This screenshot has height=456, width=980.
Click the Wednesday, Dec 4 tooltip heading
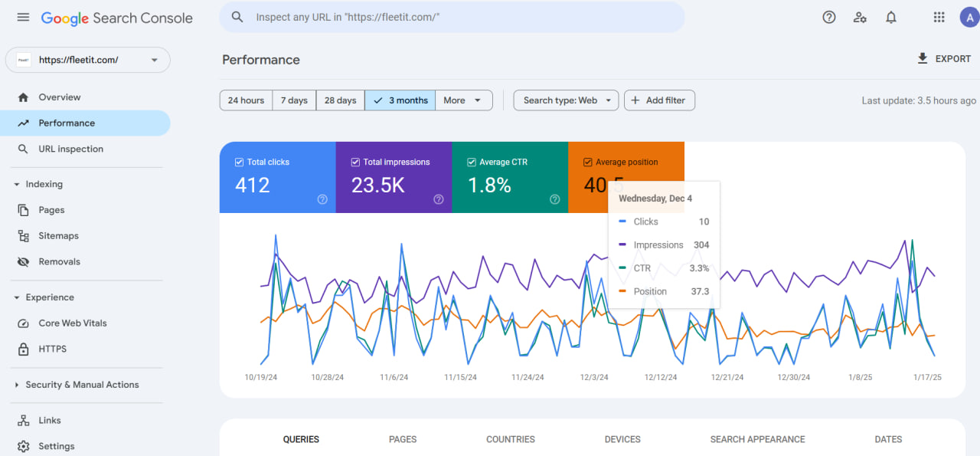pyautogui.click(x=655, y=198)
